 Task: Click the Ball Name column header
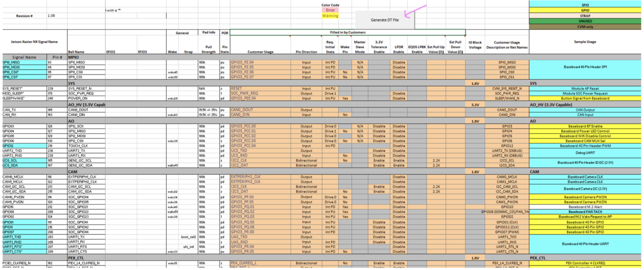tap(86, 52)
